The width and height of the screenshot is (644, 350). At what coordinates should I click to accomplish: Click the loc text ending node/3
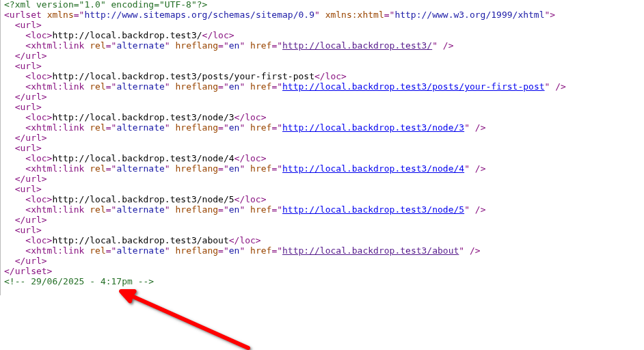point(144,118)
